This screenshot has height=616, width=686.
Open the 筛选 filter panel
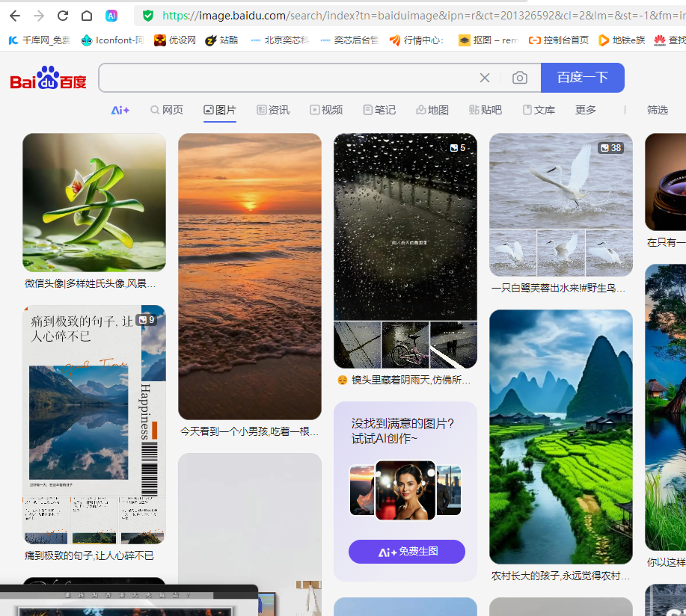tap(657, 109)
